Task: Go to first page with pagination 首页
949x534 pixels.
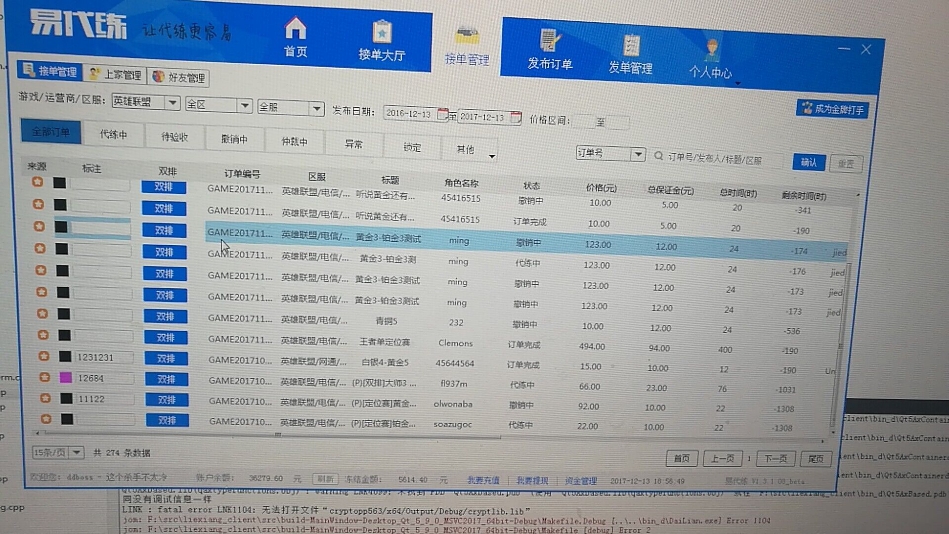Action: click(681, 458)
